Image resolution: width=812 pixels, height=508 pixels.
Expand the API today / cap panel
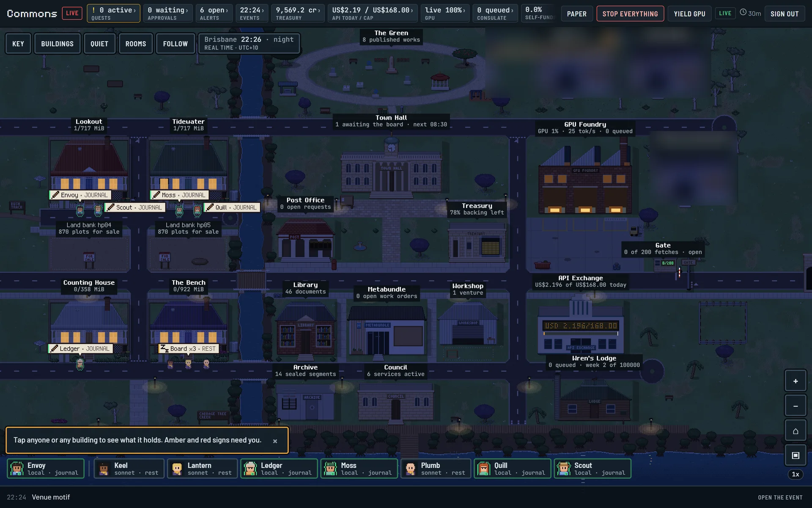coord(373,13)
